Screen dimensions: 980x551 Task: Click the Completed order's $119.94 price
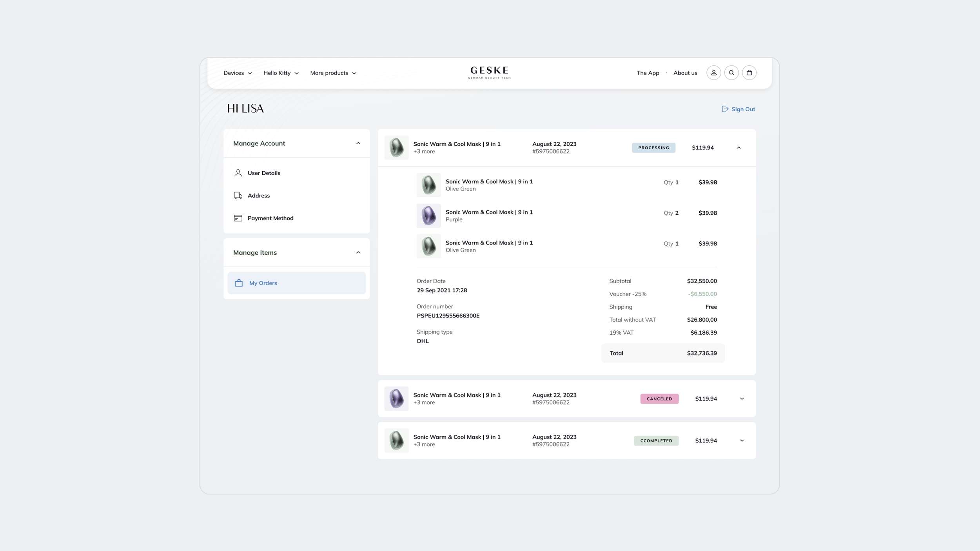click(x=706, y=441)
